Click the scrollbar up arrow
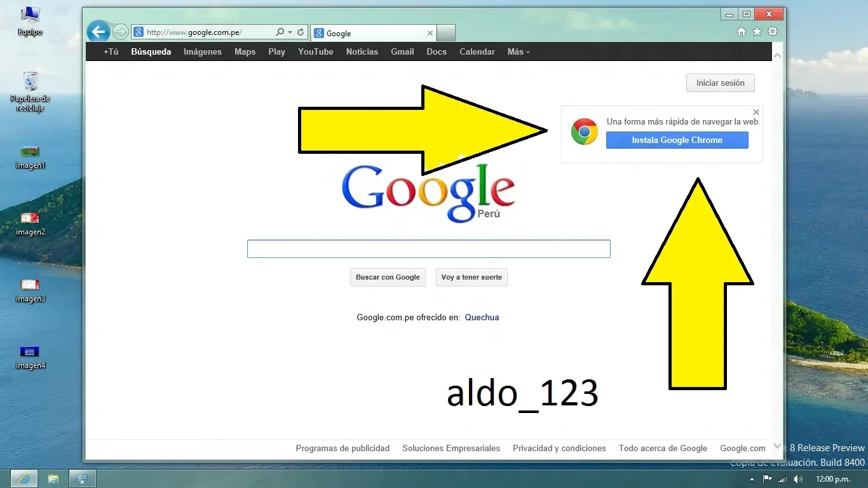Viewport: 868px width, 488px height. (x=777, y=56)
